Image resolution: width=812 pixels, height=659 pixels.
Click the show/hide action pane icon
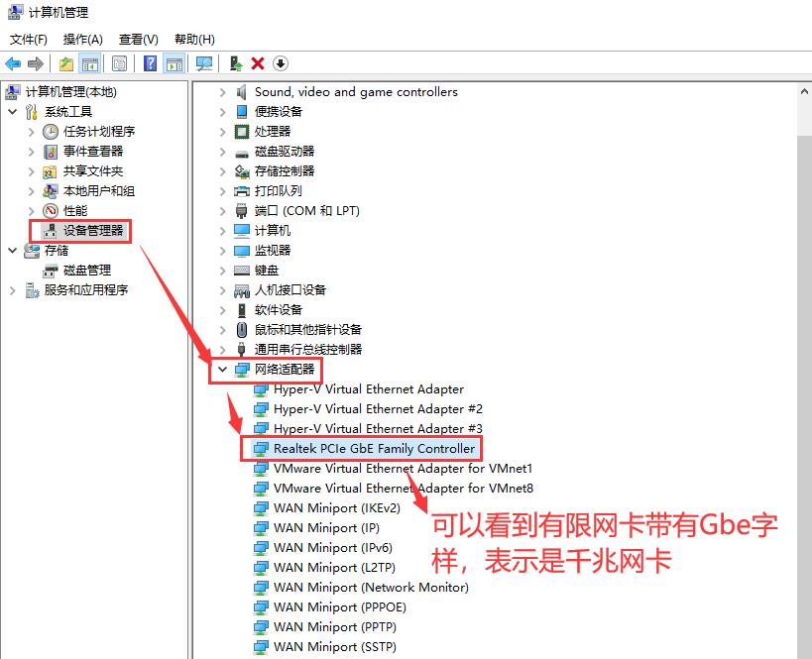click(173, 63)
